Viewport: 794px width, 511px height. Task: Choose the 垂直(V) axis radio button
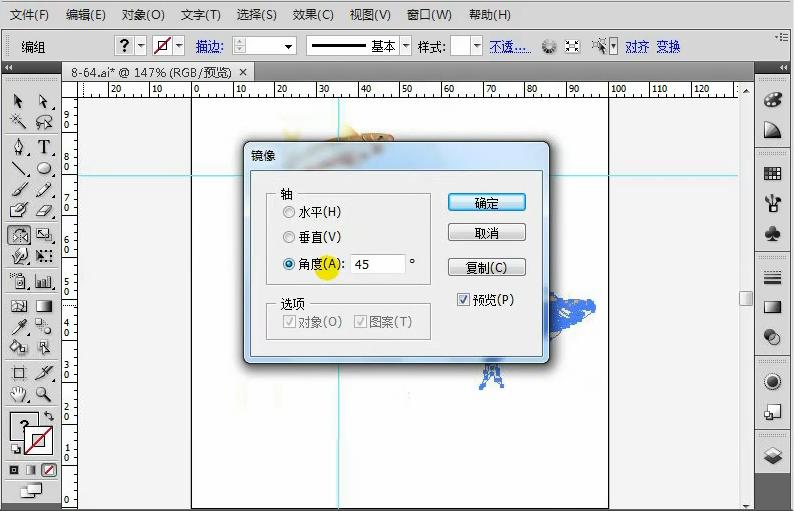coord(289,237)
